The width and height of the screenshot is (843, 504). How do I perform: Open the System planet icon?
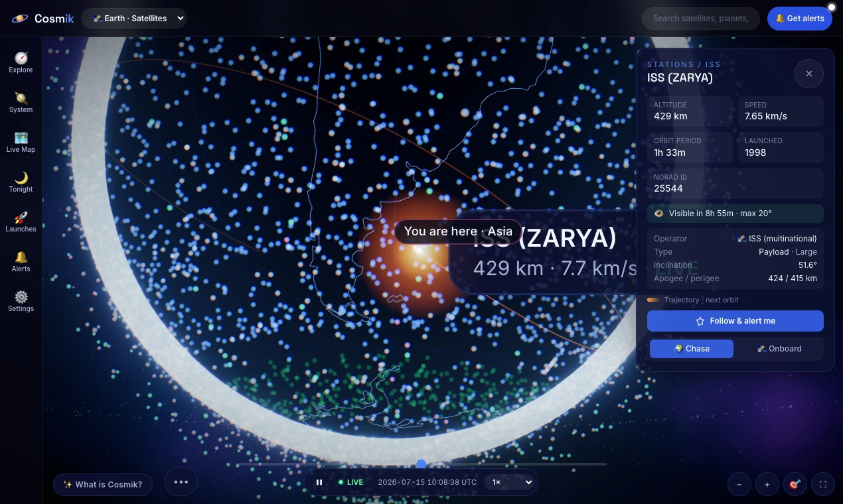tap(21, 97)
